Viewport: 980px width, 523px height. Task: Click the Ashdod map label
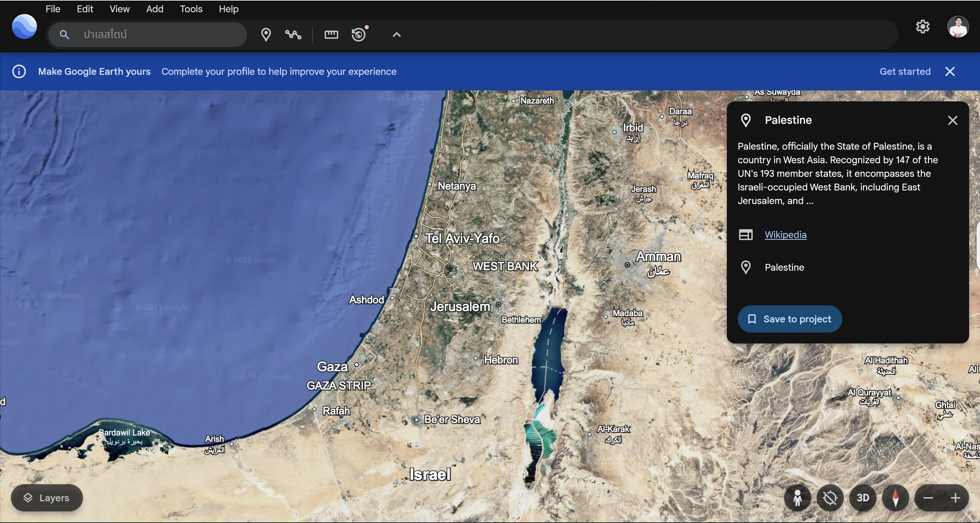(366, 300)
